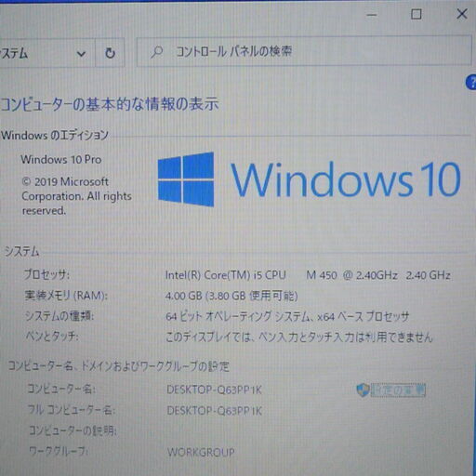
Task: Click the WORKGROUP workgroup value
Action: click(201, 453)
